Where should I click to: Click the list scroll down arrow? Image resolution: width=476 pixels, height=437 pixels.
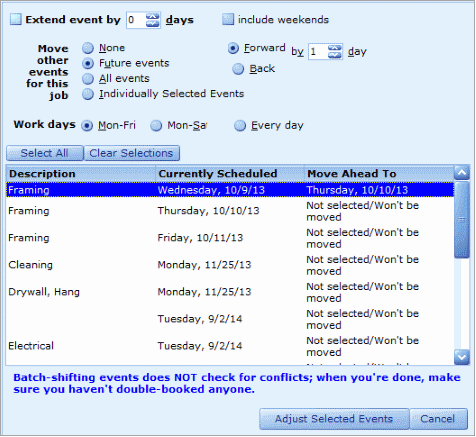(x=462, y=357)
